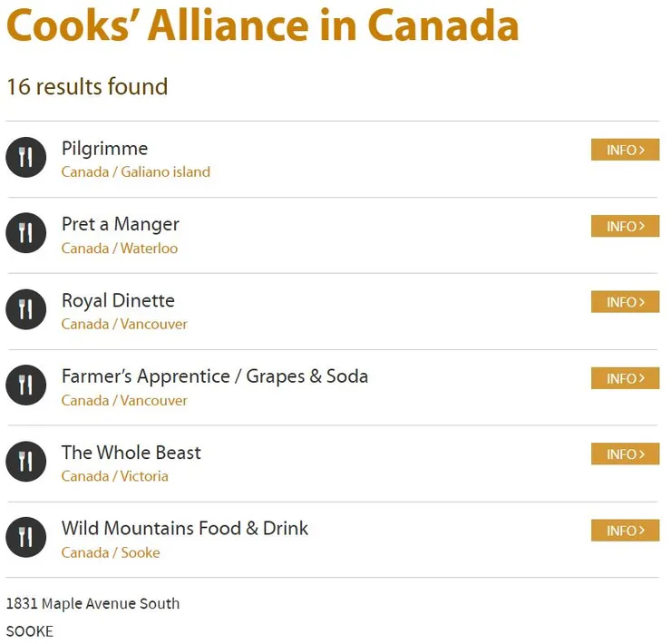The width and height of the screenshot is (671, 644).
Task: Open INFO for Pret a Manger
Action: (x=625, y=226)
